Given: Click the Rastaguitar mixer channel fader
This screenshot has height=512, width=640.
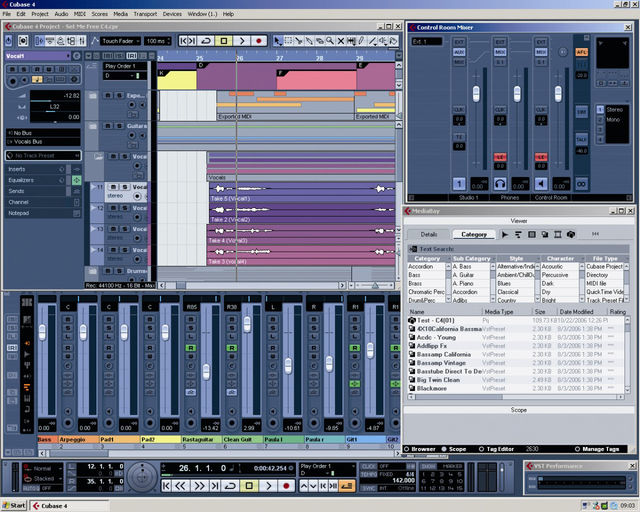Looking at the screenshot, I should point(206,372).
